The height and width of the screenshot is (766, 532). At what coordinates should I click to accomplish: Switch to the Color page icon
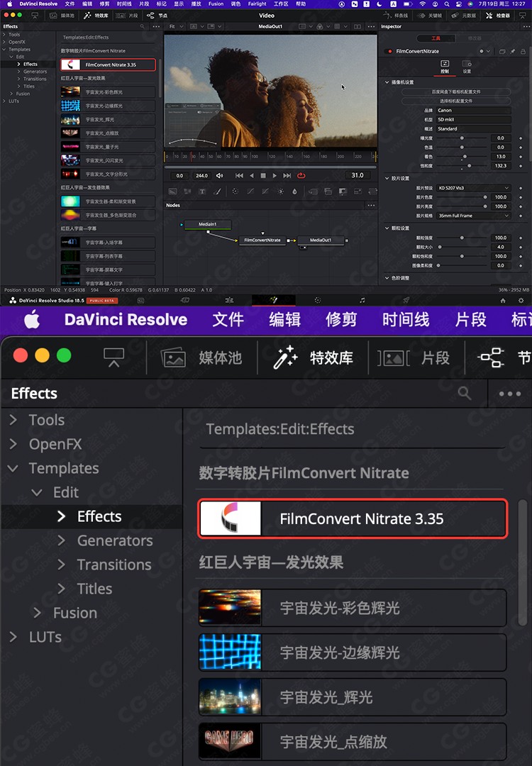point(318,301)
